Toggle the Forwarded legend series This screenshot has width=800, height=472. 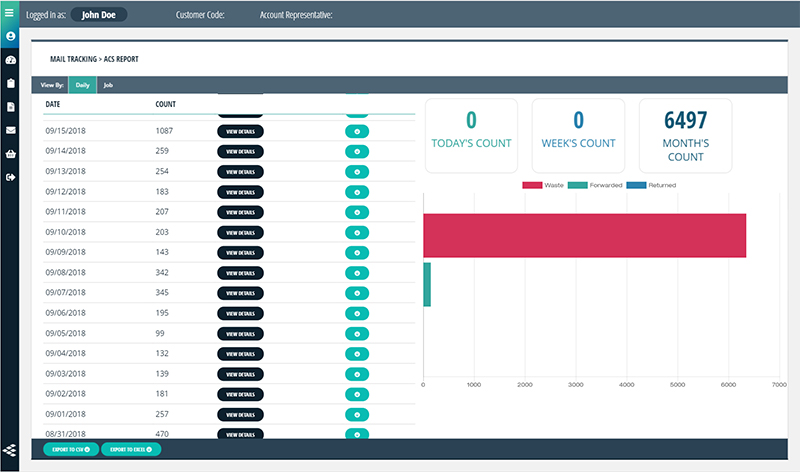(x=596, y=185)
